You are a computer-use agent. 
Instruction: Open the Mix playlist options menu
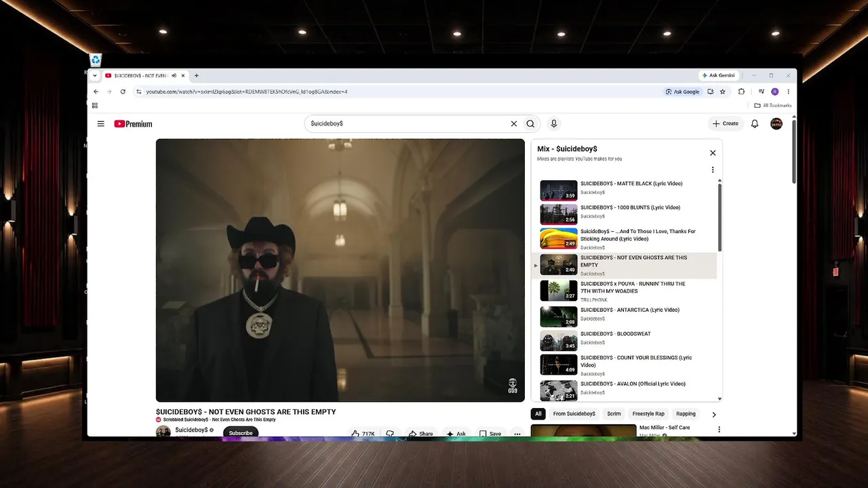[x=713, y=170]
